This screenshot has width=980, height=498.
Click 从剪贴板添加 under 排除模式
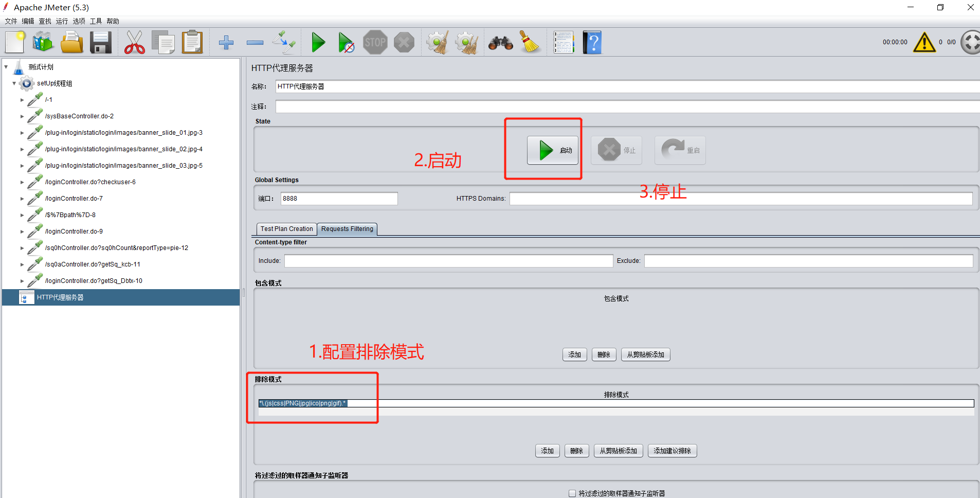click(x=619, y=451)
